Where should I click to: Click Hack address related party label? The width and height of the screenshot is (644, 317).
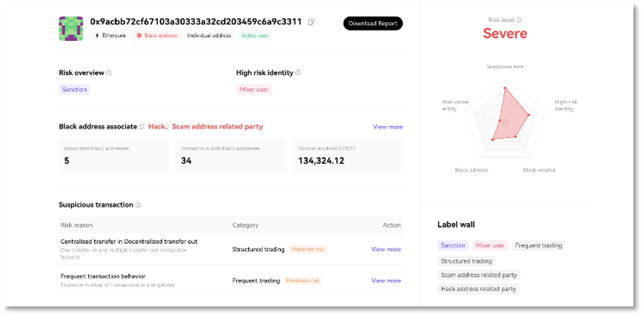(478, 289)
